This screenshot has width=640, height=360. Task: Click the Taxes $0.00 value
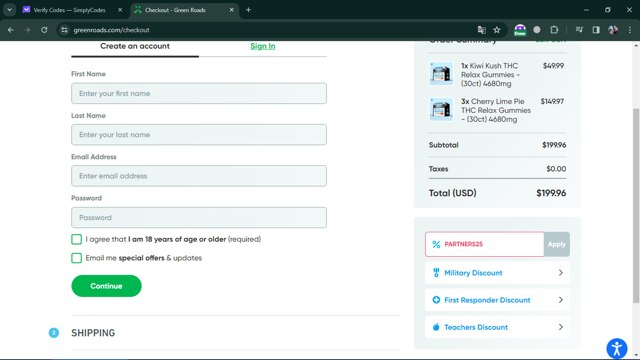[556, 169]
